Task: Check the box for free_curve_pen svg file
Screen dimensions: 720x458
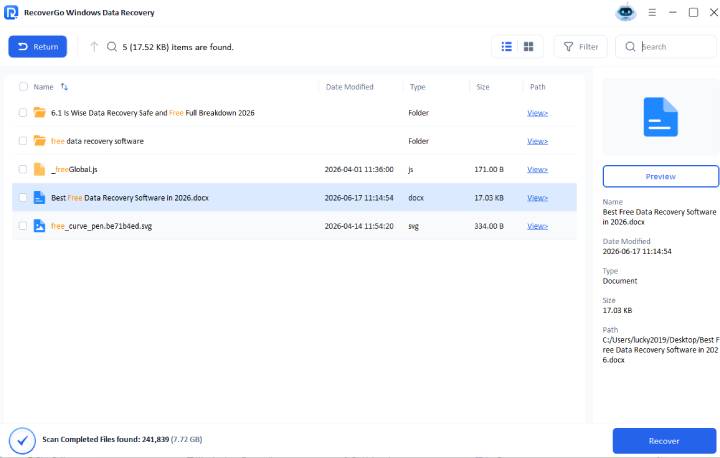Action: pyautogui.click(x=22, y=226)
